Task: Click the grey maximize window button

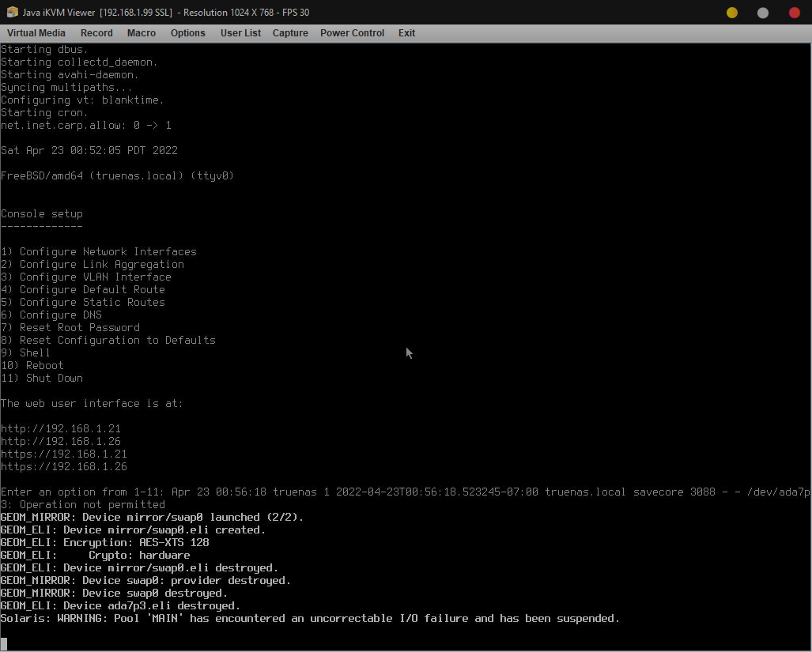Action: [x=763, y=13]
